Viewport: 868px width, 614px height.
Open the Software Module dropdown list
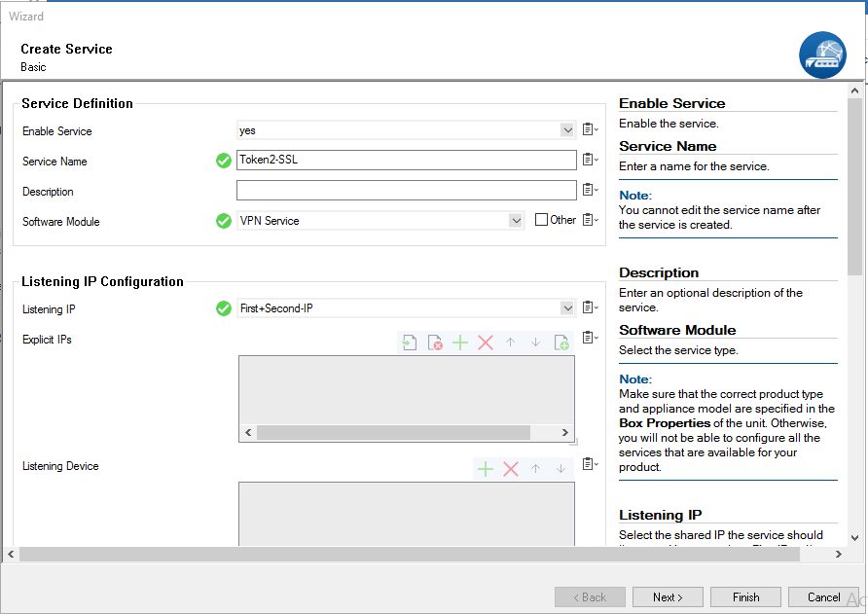[516, 221]
